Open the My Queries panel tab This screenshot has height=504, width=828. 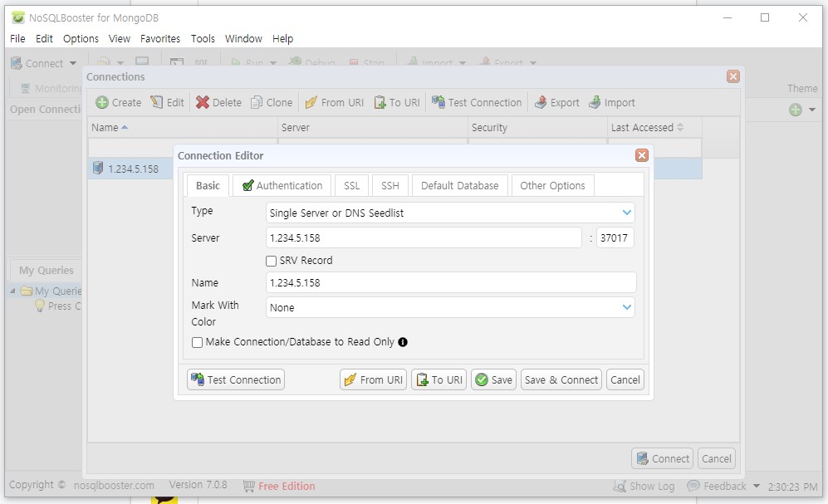click(46, 270)
